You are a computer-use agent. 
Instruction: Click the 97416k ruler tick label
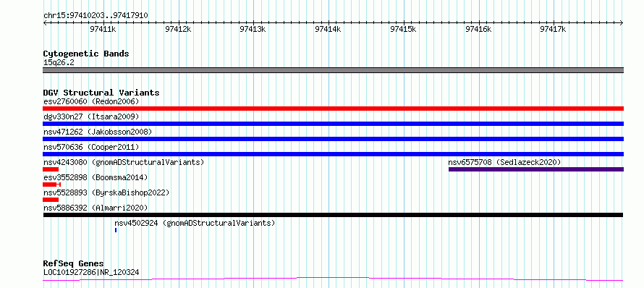(478, 29)
